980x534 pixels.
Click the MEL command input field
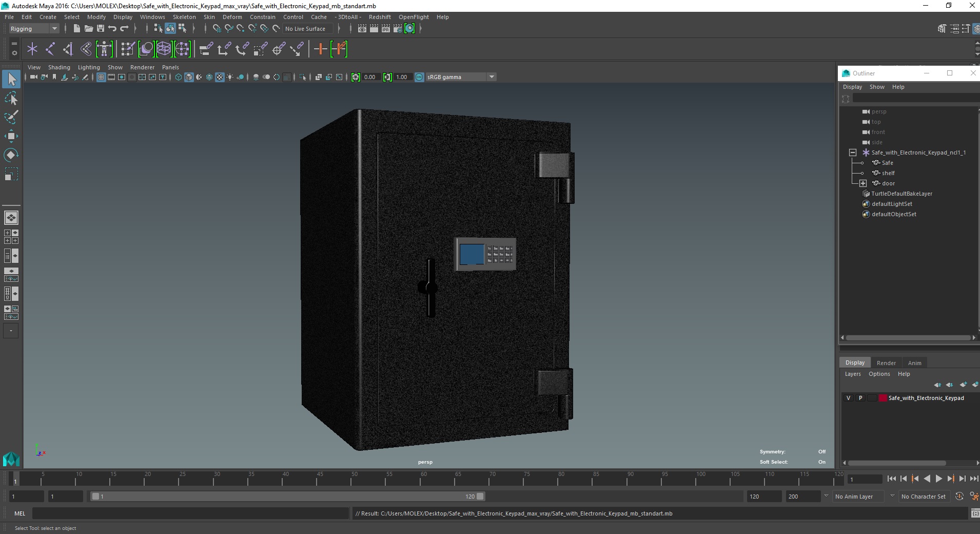click(190, 513)
